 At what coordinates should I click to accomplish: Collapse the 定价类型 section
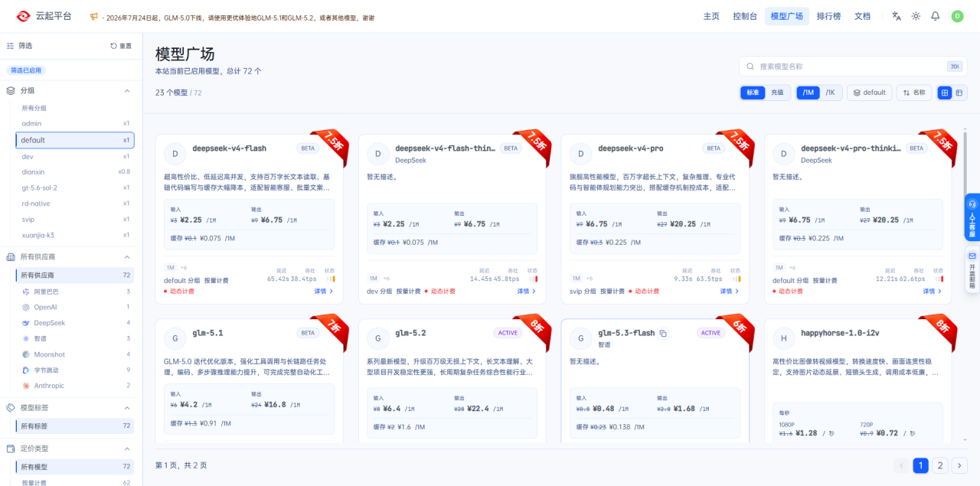click(x=127, y=448)
